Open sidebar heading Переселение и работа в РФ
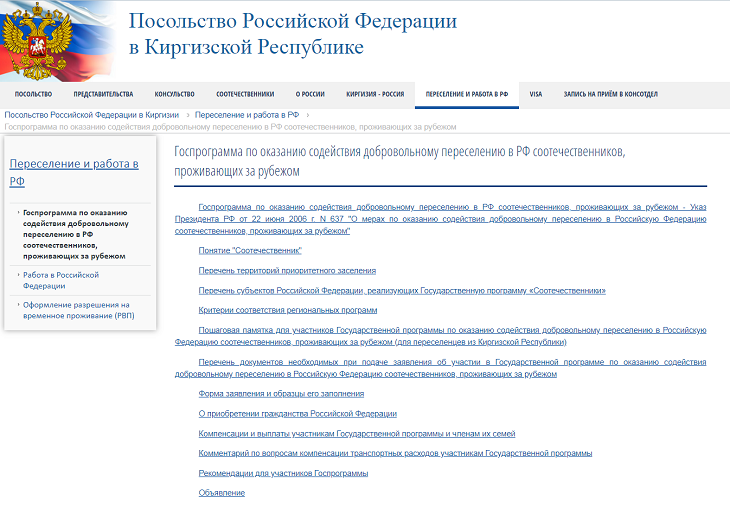Screen dimensions: 730x508 coord(74,172)
